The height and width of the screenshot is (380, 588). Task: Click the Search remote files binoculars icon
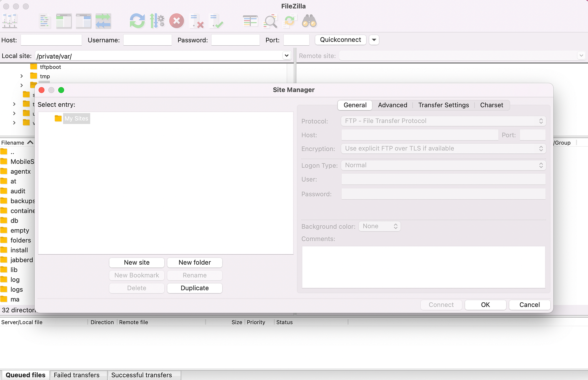point(309,21)
